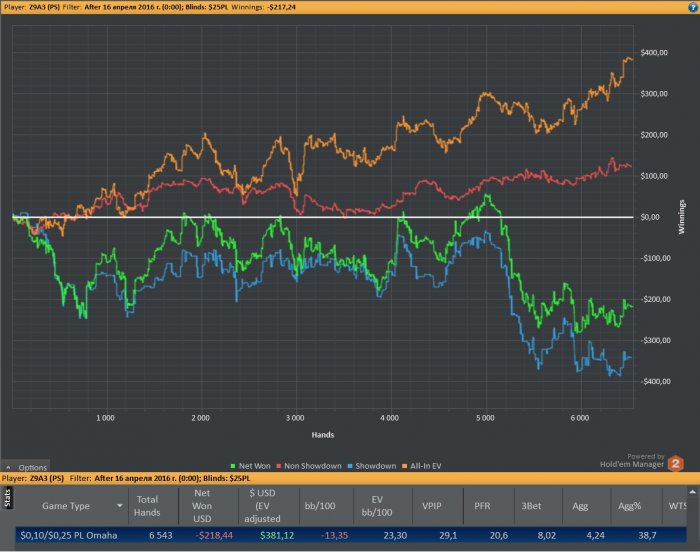Click the -13,35 bb/100 cell

pos(335,535)
